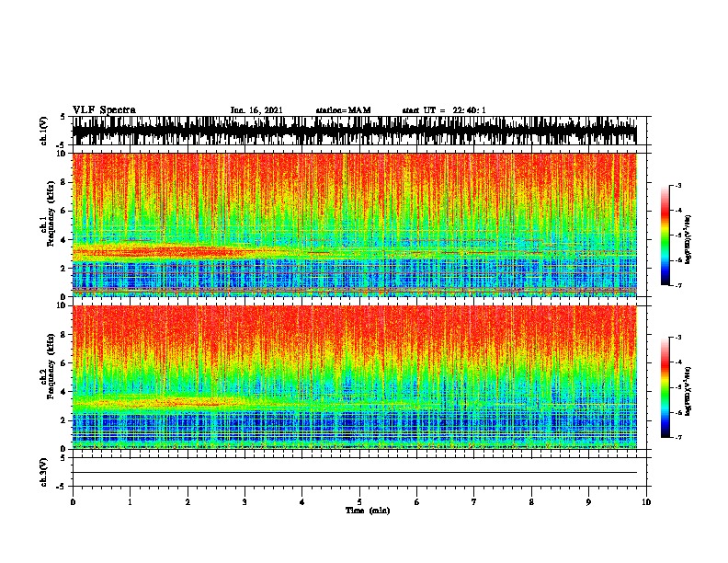Select the date text "Jan. 16, 2021"

point(256,110)
